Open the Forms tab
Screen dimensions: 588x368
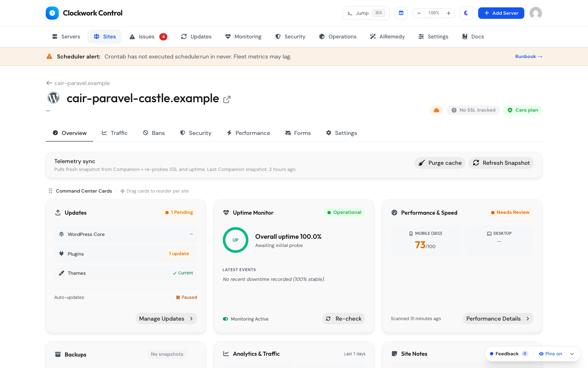pyautogui.click(x=298, y=133)
